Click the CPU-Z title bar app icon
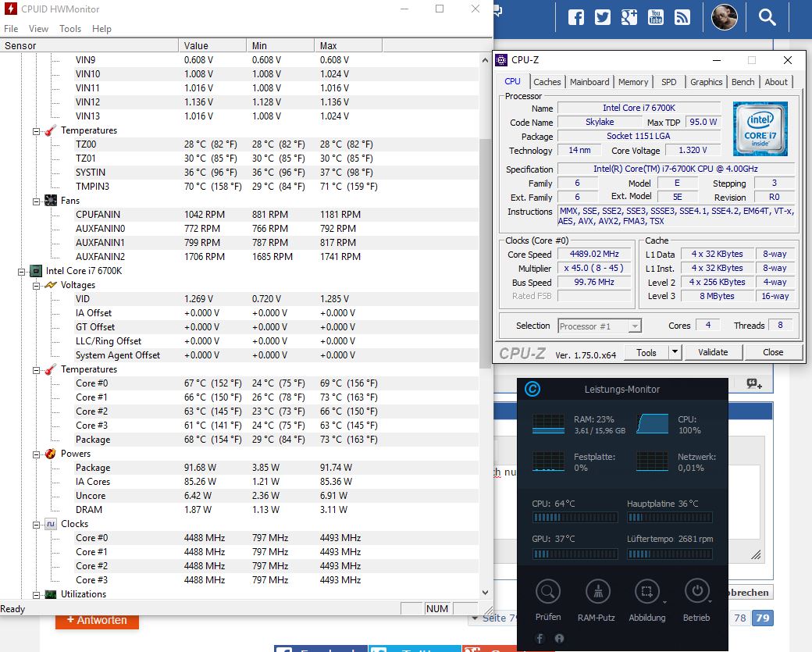 tap(501, 60)
